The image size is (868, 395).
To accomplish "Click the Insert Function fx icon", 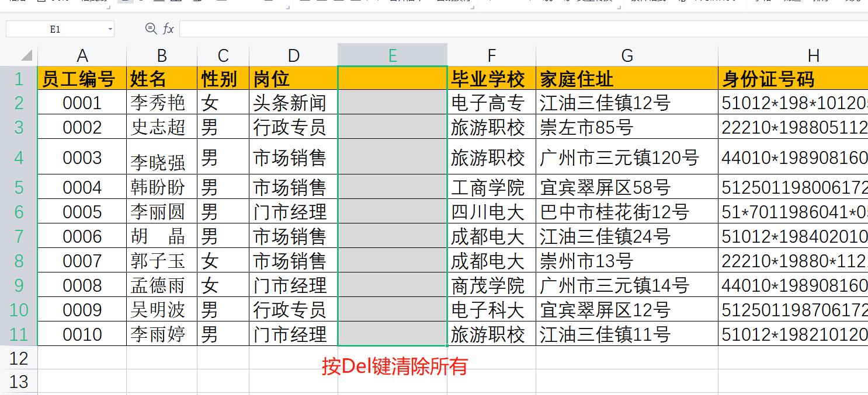I will pyautogui.click(x=168, y=28).
